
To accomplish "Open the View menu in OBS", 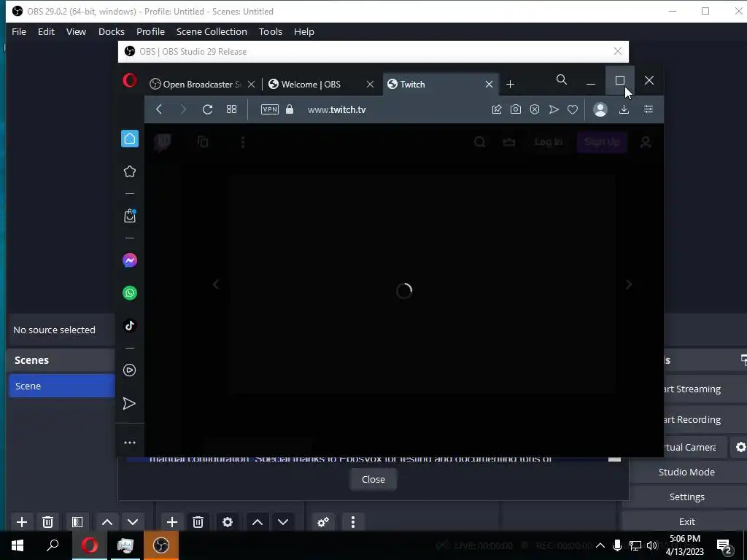I will [76, 31].
